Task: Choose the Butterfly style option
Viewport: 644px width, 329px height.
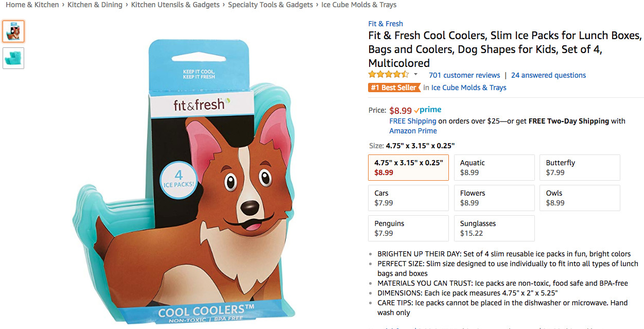Action: tap(580, 167)
